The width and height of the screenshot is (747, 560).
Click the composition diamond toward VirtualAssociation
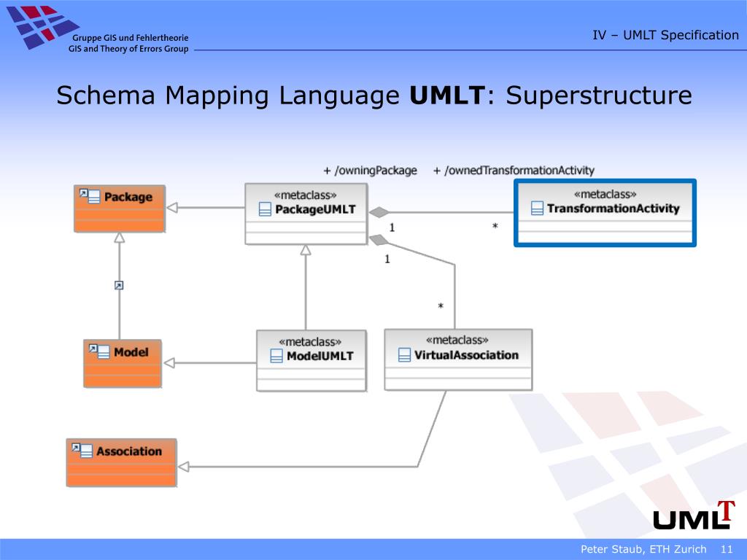(x=379, y=240)
